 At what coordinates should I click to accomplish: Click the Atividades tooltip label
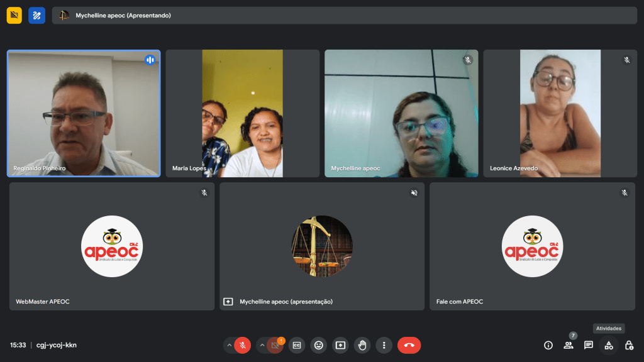pyautogui.click(x=609, y=328)
